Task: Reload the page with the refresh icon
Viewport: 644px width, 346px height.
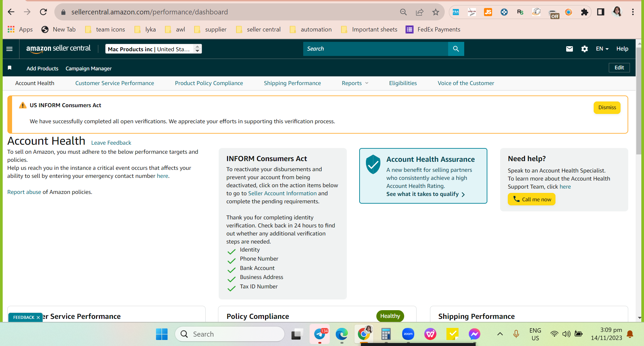Action: (43, 12)
